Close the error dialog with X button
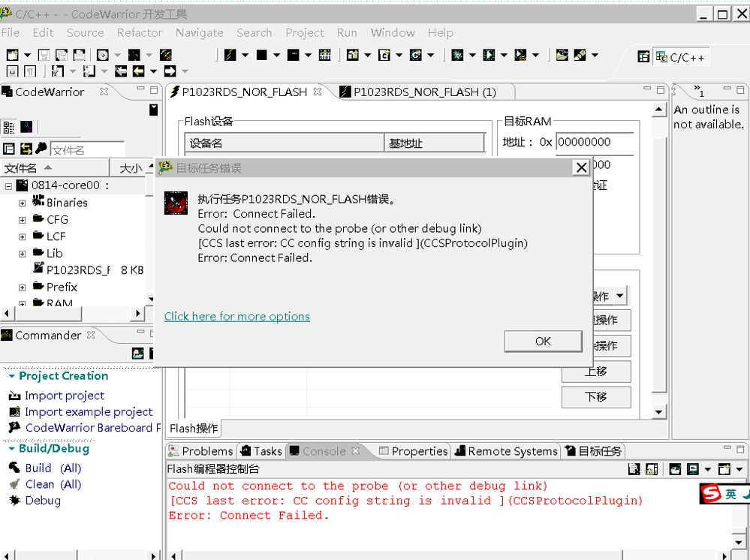Screen dimensions: 750x560 [x=581, y=168]
